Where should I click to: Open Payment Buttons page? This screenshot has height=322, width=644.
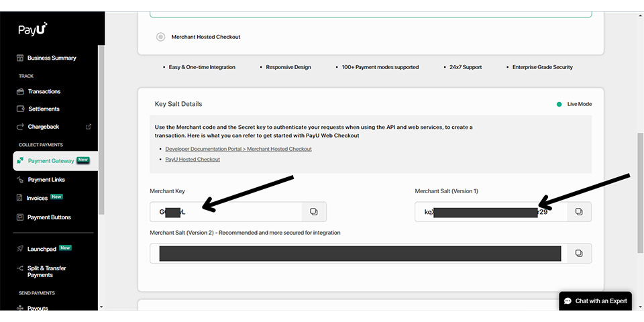(48, 217)
